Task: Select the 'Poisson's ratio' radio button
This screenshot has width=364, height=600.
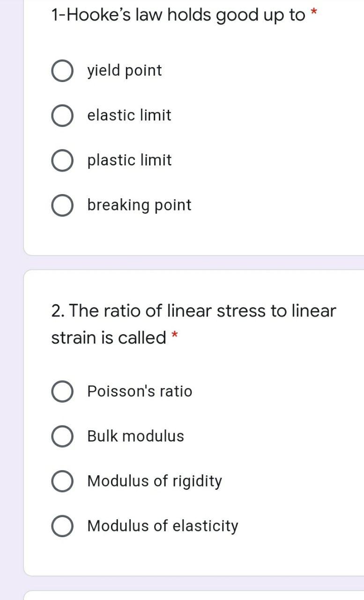Action: click(62, 391)
